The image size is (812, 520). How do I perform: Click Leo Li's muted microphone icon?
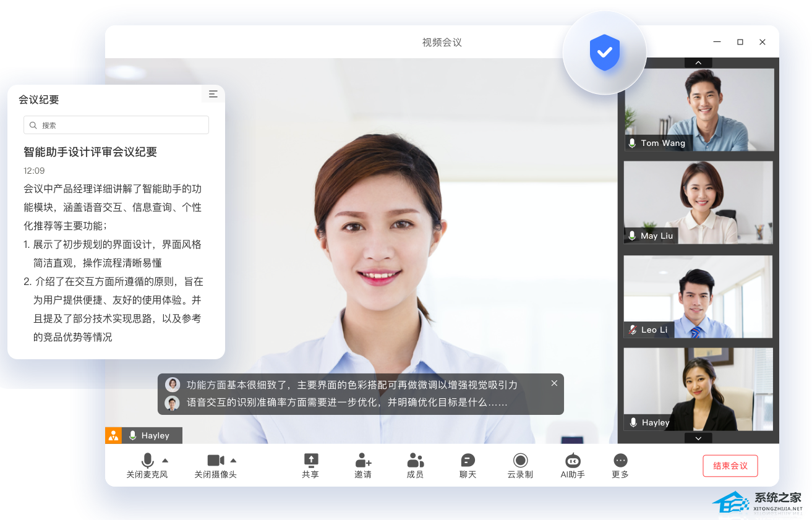pos(632,330)
